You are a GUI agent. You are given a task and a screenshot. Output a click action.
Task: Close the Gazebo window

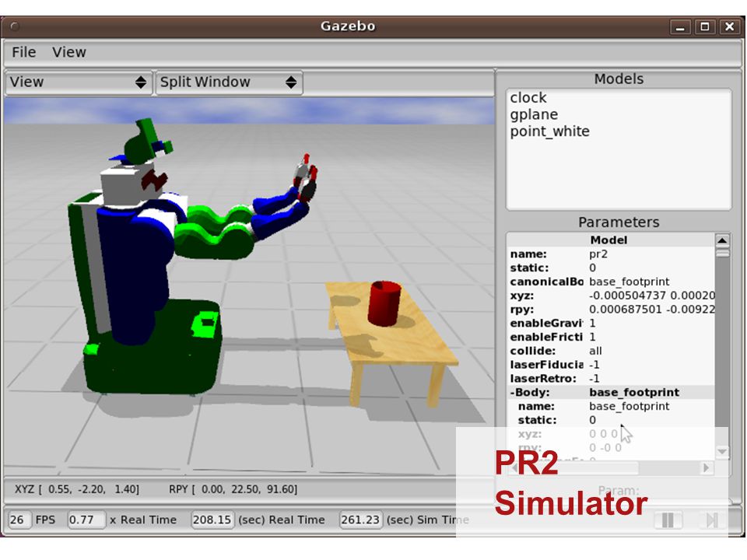(x=729, y=26)
